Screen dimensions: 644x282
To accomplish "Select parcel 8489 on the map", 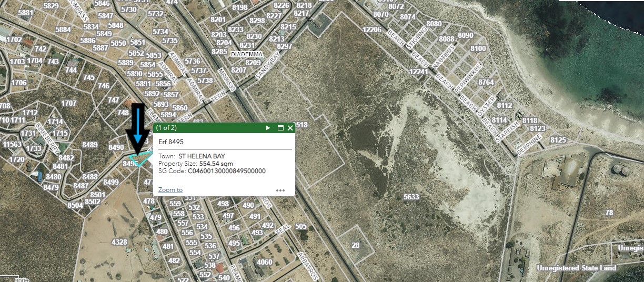I will pos(90,145).
